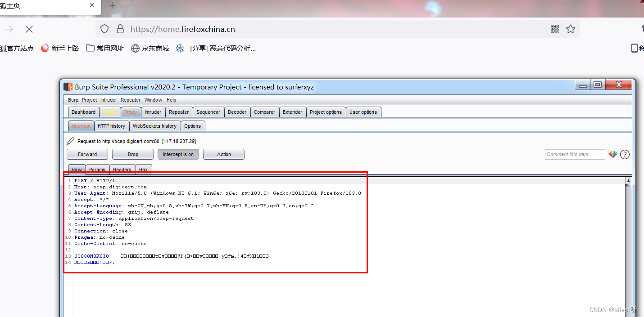Click the Drop button
Screen dimensions: 644x317
[x=133, y=154]
